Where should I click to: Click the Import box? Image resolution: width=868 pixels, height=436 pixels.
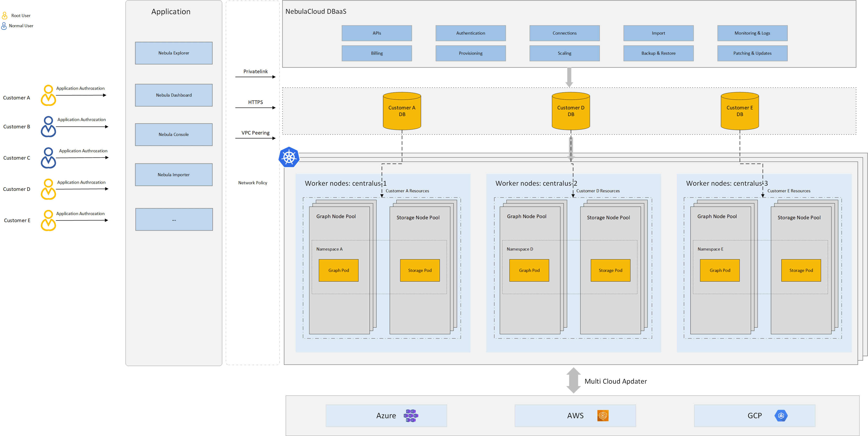point(658,33)
